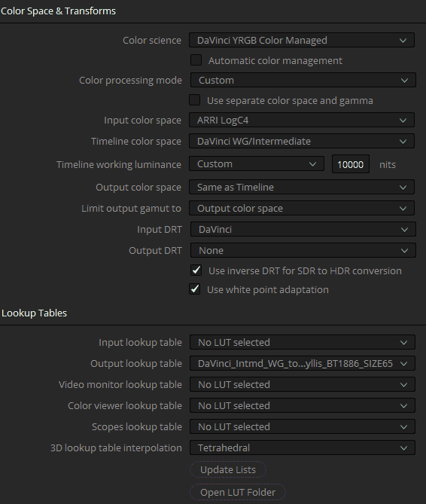Image resolution: width=426 pixels, height=504 pixels.
Task: Open the Output color space dropdown
Action: 302,187
